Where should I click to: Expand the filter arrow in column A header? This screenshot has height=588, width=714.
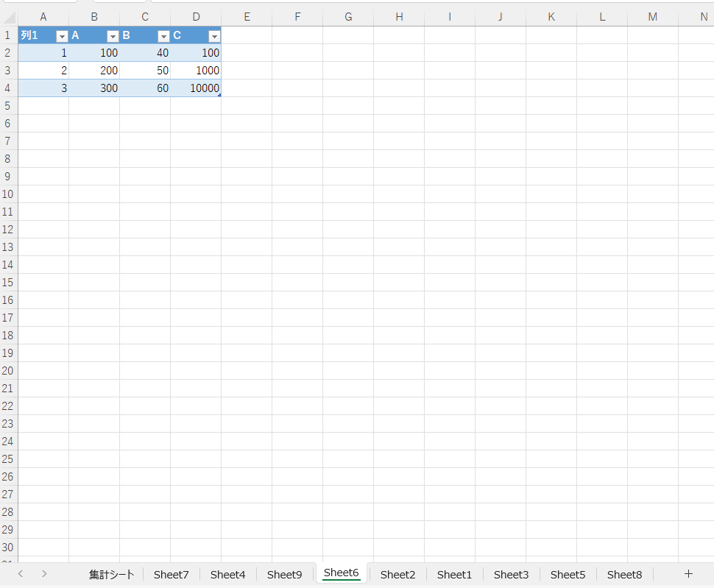coord(113,36)
